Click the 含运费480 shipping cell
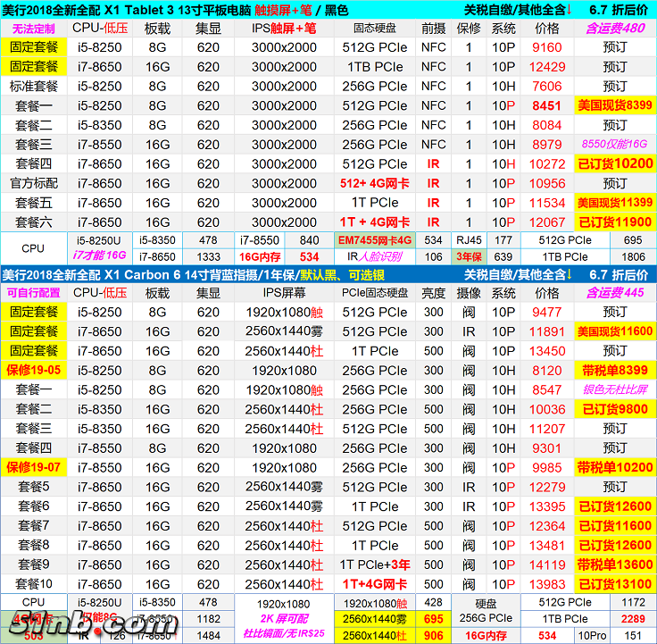This screenshot has height=644, width=657. coord(614,28)
